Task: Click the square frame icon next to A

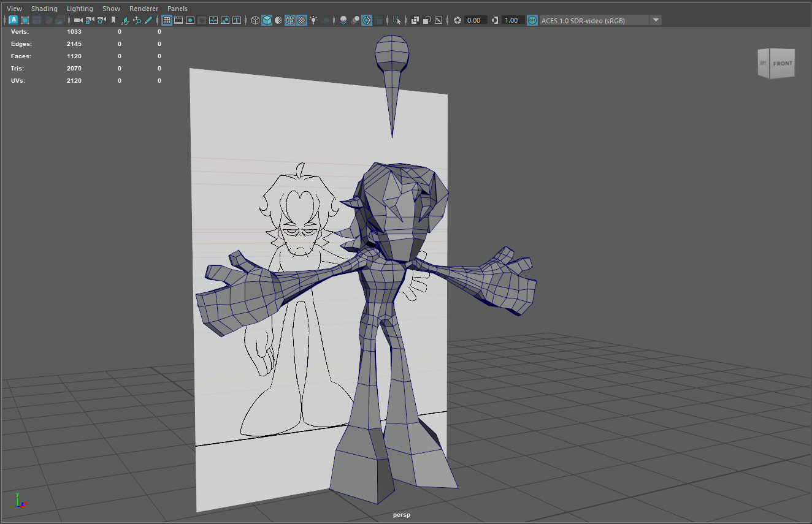Action: [x=25, y=20]
